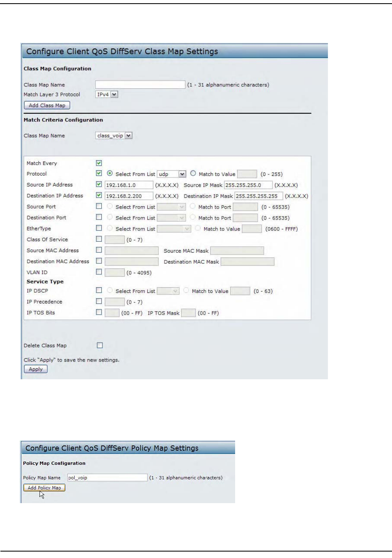Open the Source Port Select From List dropdown
392x558 pixels.
[171, 207]
